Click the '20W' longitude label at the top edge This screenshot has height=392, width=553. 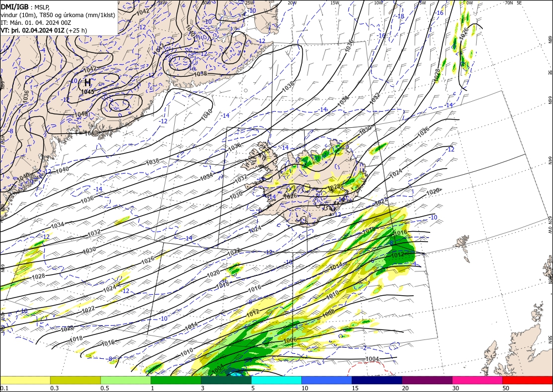(291, 3)
